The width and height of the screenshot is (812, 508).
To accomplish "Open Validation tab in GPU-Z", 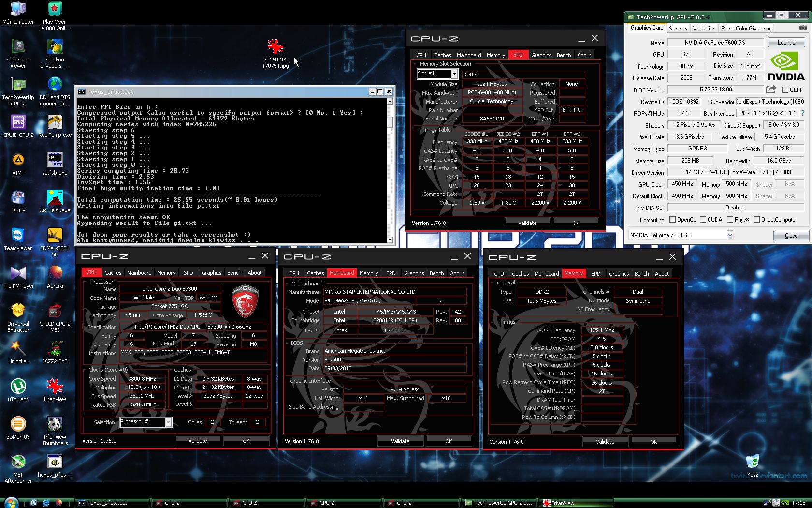I will (x=704, y=29).
